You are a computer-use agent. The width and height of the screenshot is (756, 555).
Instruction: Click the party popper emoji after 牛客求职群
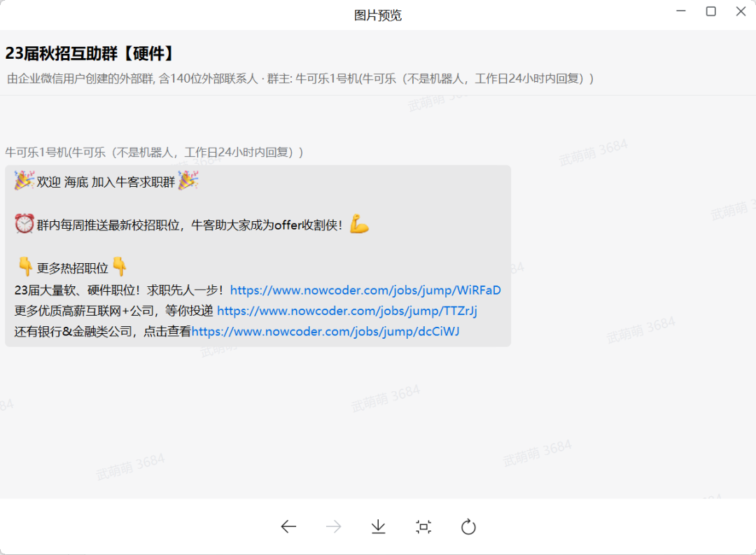188,181
